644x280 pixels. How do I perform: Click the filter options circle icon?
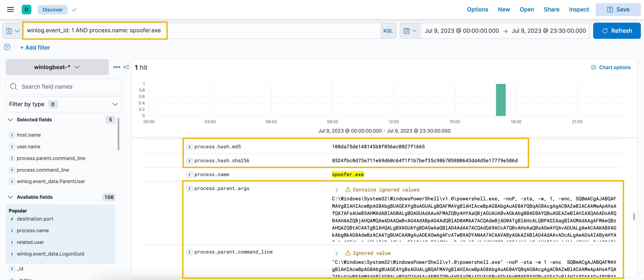tap(7, 47)
